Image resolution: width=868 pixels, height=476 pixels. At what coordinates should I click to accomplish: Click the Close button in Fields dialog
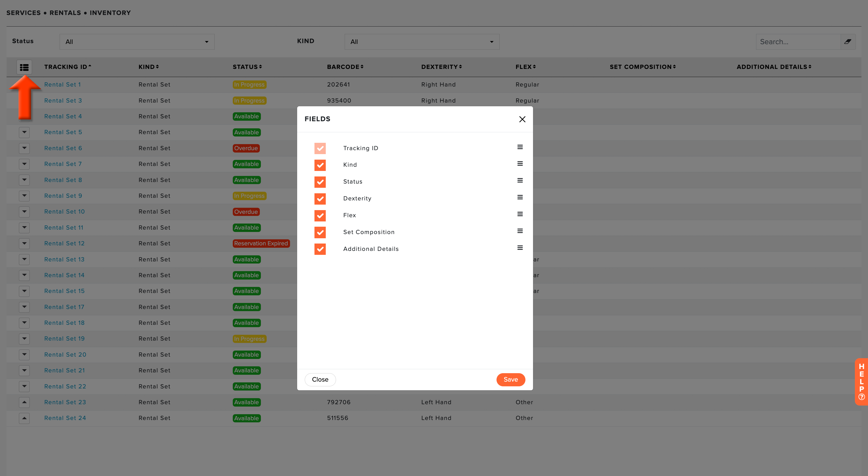pyautogui.click(x=320, y=379)
